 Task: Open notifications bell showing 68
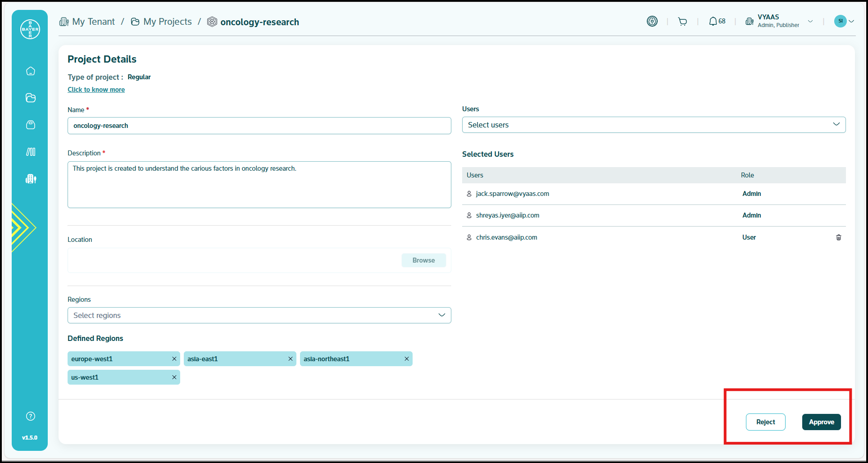coord(717,21)
